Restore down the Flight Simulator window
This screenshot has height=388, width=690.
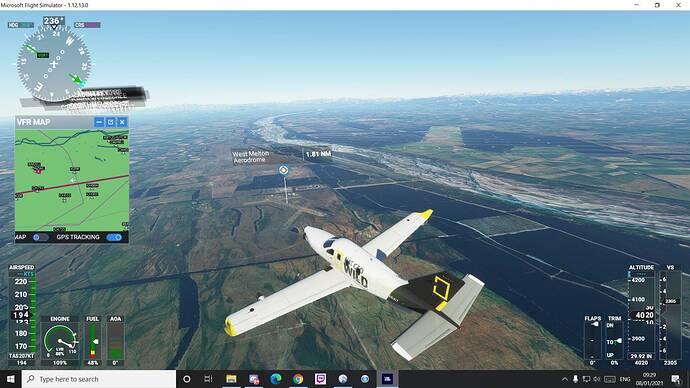[657, 5]
